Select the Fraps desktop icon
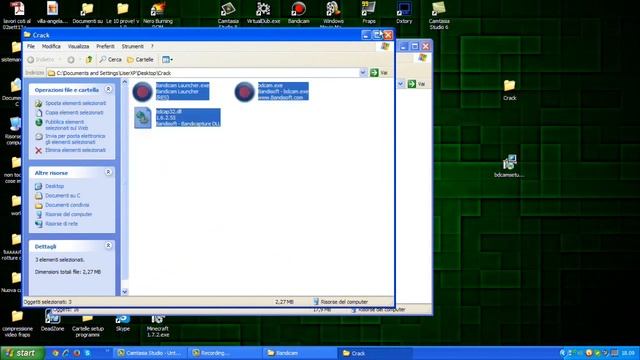 [x=369, y=13]
